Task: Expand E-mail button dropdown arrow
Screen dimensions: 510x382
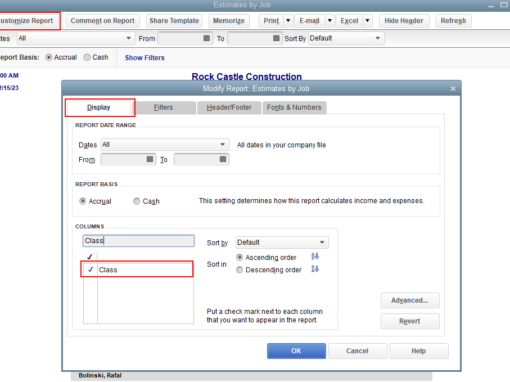Action: point(329,21)
